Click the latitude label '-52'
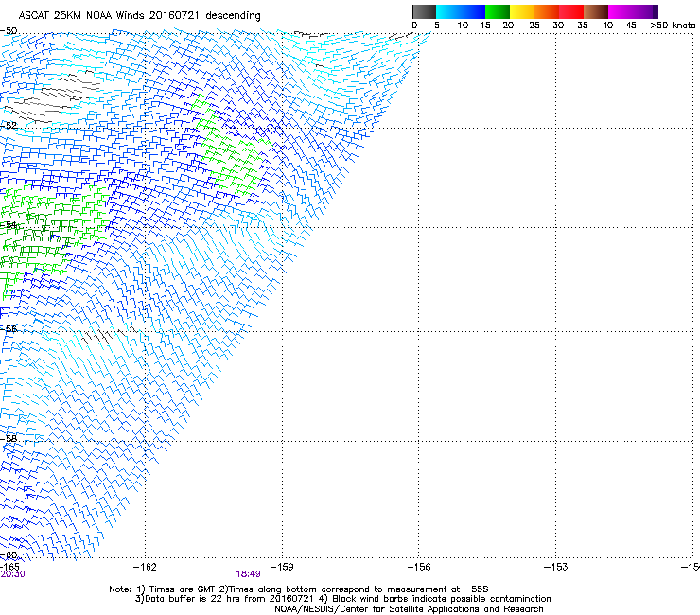The height and width of the screenshot is (615, 700). (9, 126)
